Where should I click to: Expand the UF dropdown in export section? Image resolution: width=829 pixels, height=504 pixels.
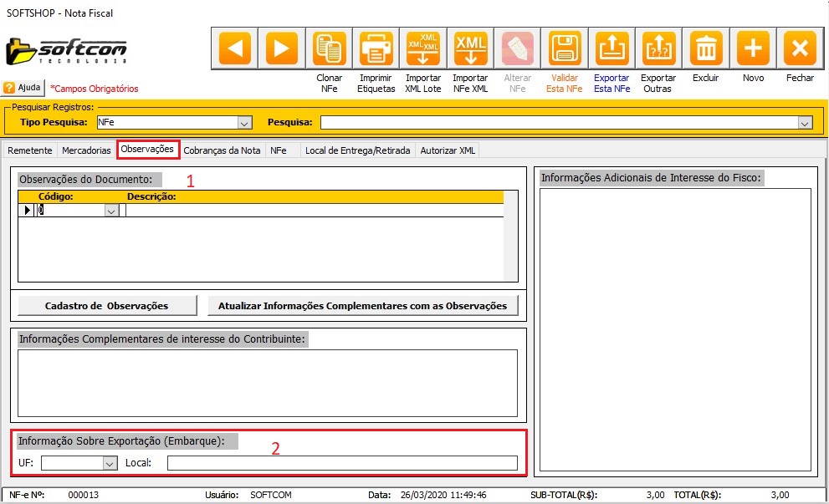click(x=110, y=463)
